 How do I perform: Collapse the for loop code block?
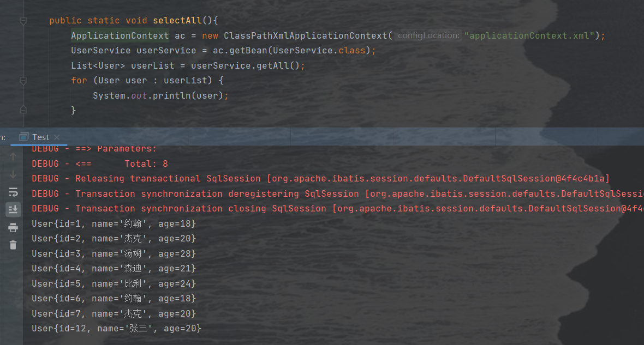[x=23, y=80]
